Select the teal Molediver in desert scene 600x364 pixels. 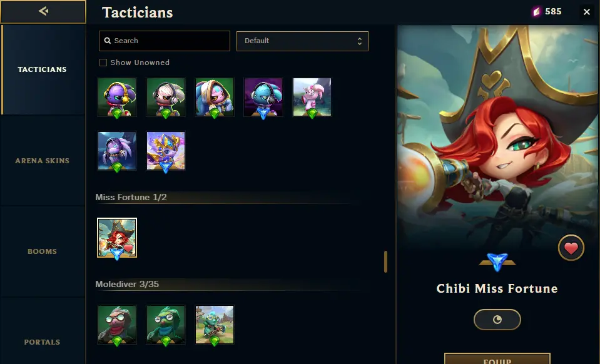214,325
